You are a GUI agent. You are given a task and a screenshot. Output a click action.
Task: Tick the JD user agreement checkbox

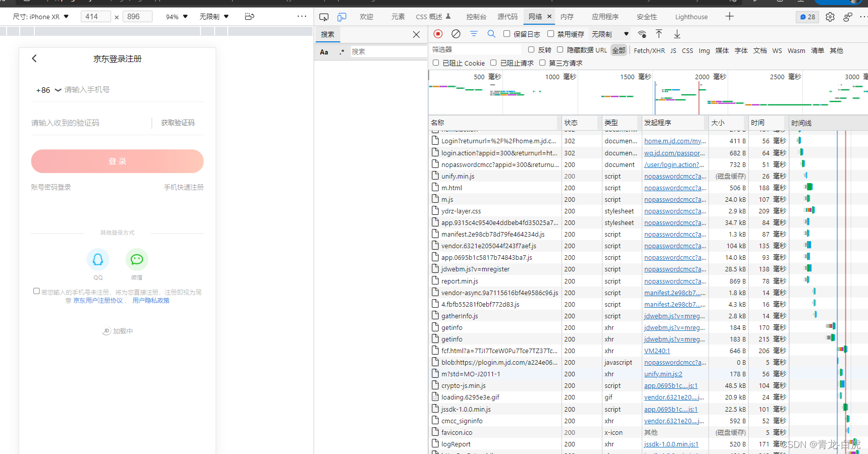tap(36, 291)
